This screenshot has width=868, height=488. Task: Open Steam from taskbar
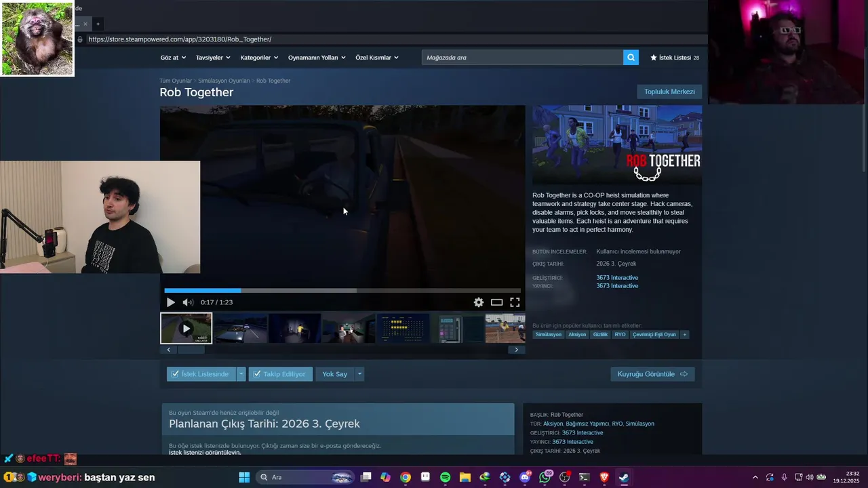624,477
